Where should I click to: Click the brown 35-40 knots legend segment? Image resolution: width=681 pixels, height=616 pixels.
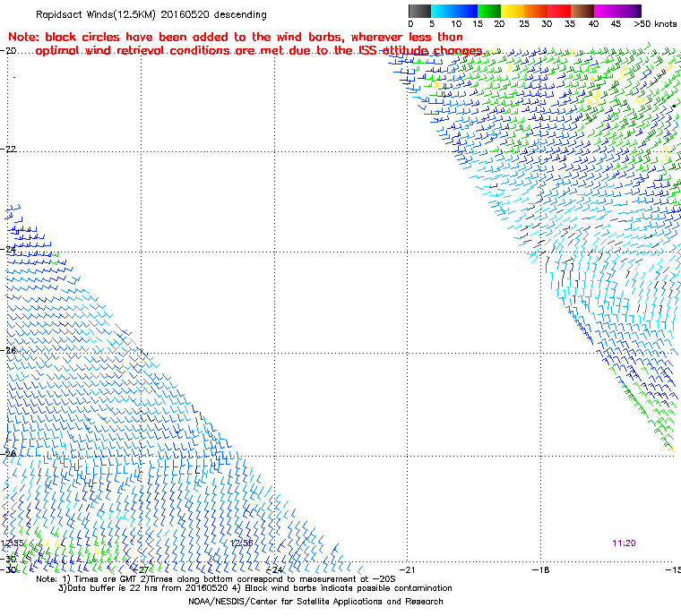pyautogui.click(x=582, y=11)
